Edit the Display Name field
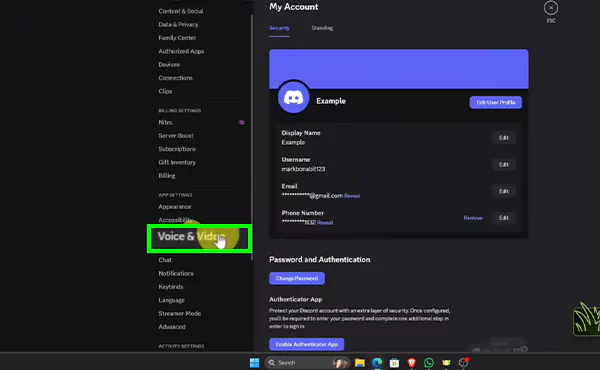This screenshot has height=370, width=600. 504,138
